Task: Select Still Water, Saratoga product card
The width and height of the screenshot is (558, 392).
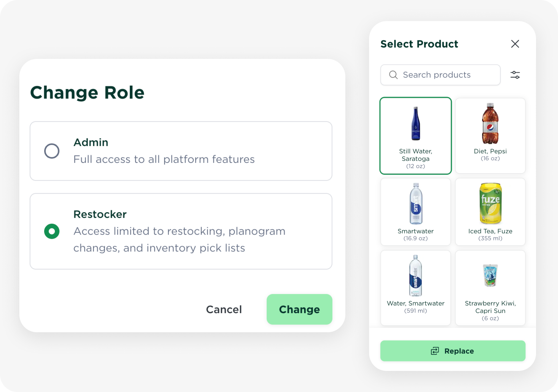Action: (415, 136)
